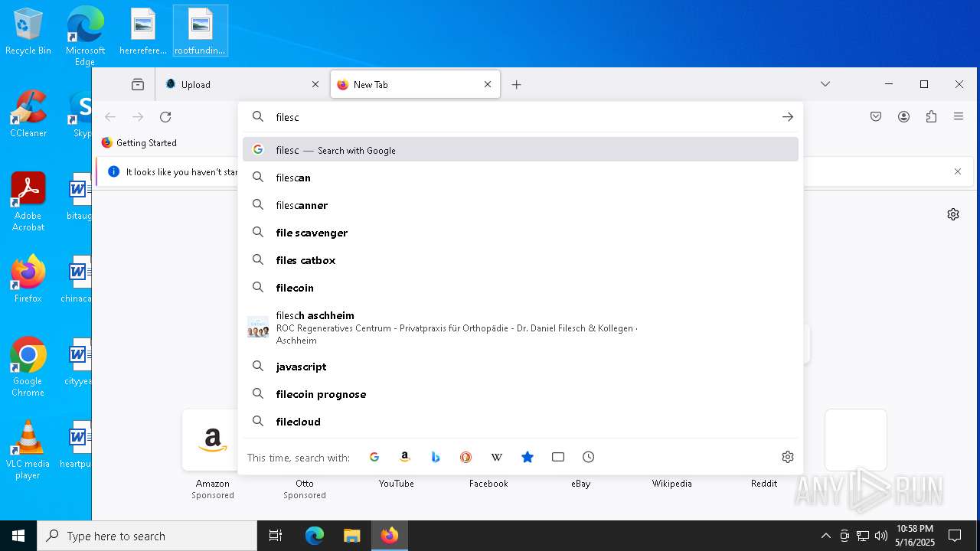The width and height of the screenshot is (980, 551).
Task: Select the 'rootfundin...' desktop file
Action: [200, 31]
